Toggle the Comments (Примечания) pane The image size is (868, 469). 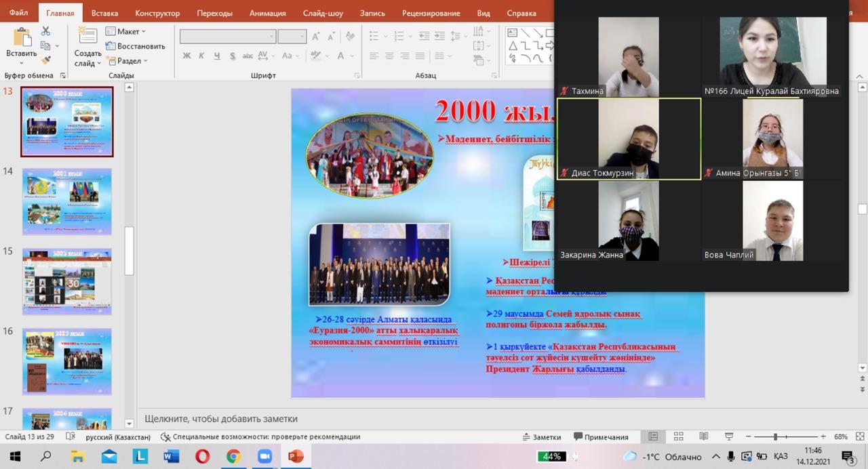(601, 437)
